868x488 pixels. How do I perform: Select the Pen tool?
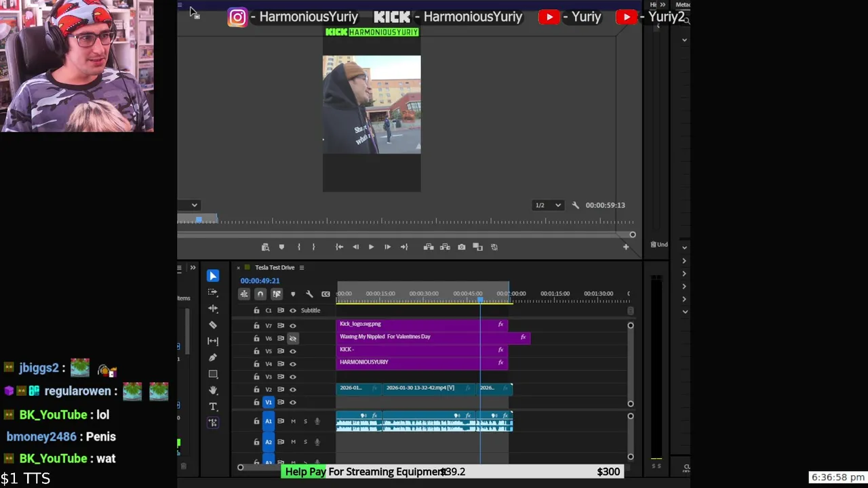(213, 357)
